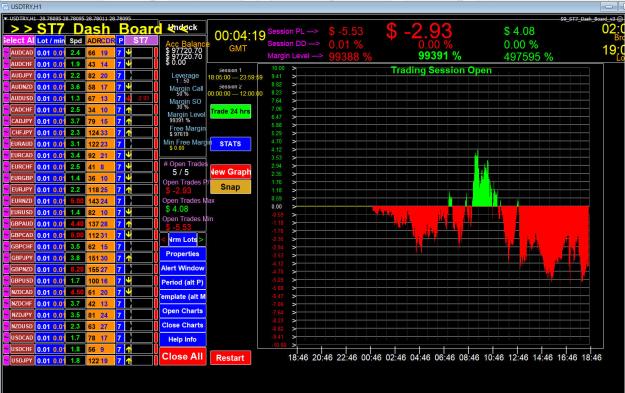The image size is (625, 393).
Task: Click the P column header
Action: click(120, 40)
